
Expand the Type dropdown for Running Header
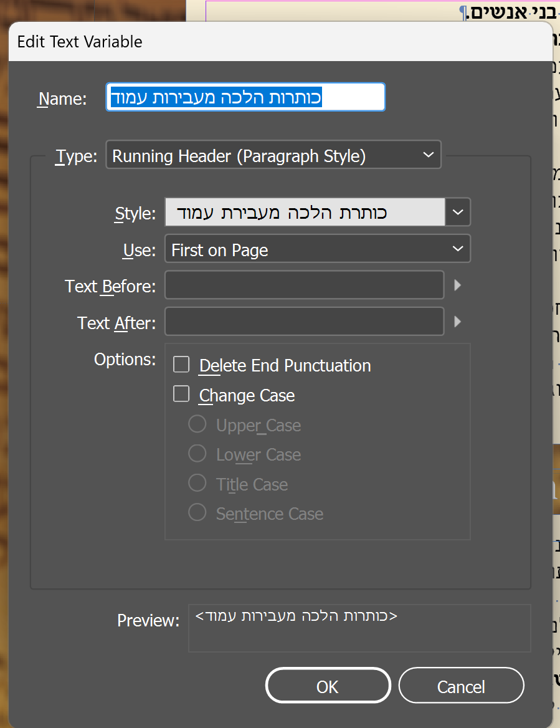pyautogui.click(x=273, y=155)
